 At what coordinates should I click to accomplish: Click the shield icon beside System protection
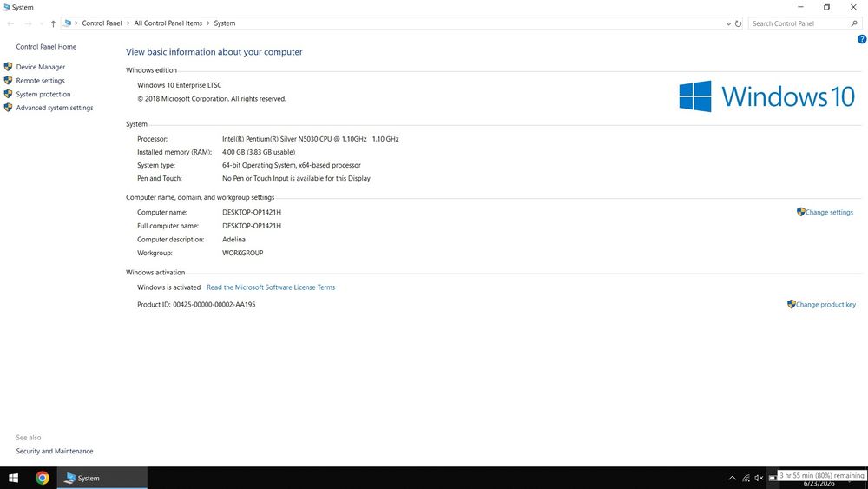point(8,94)
